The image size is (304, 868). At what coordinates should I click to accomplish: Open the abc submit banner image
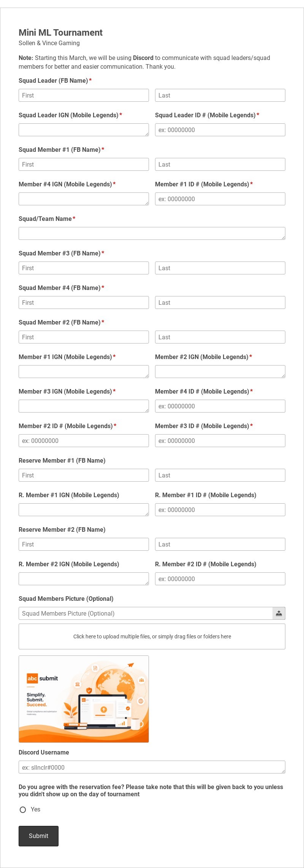(x=84, y=699)
